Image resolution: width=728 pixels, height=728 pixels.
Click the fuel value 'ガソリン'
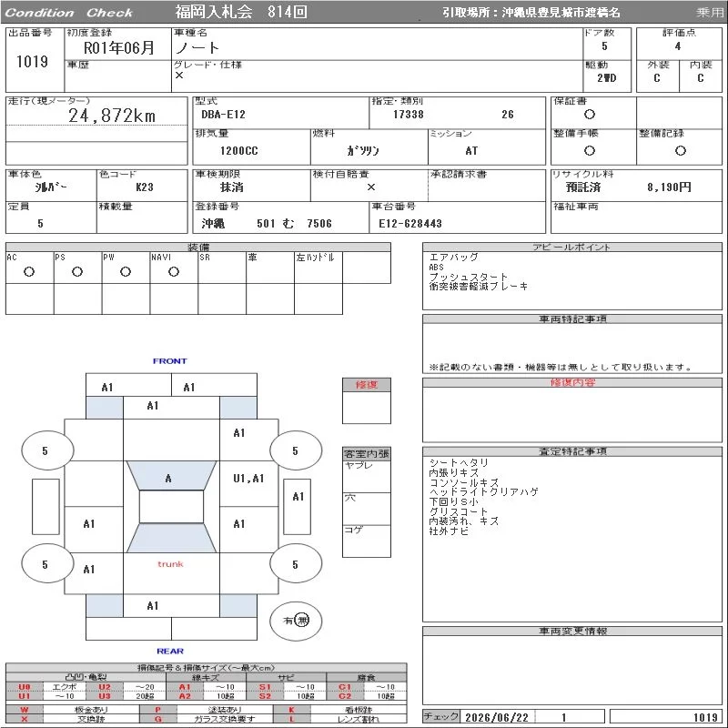point(363,151)
